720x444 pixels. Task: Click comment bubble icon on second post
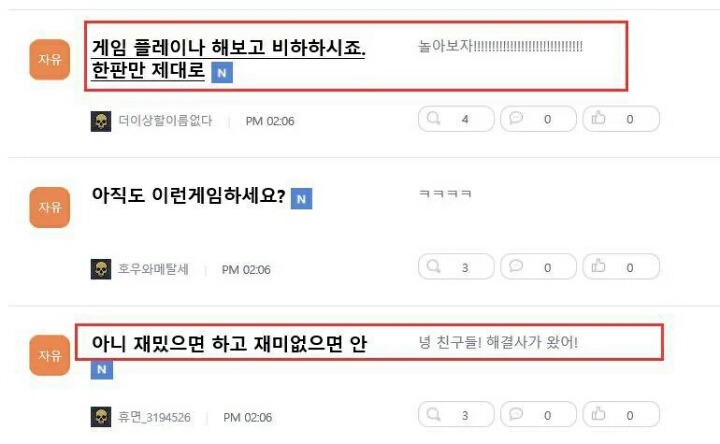click(x=516, y=266)
